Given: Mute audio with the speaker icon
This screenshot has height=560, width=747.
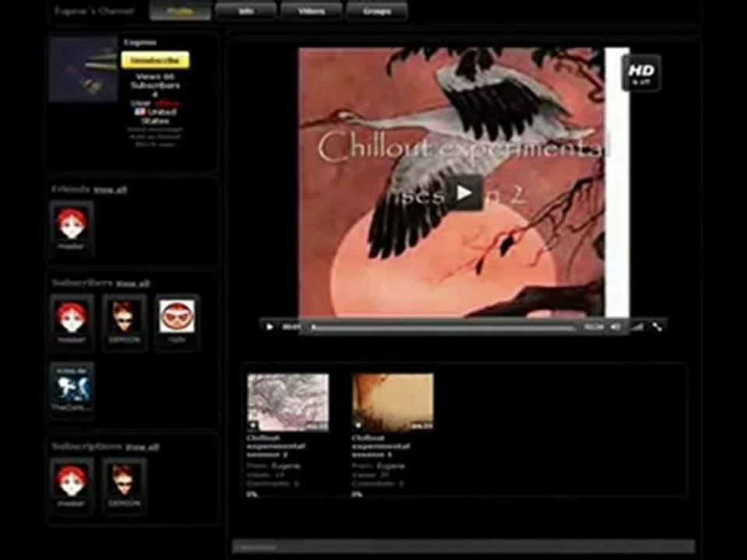Looking at the screenshot, I should [616, 327].
